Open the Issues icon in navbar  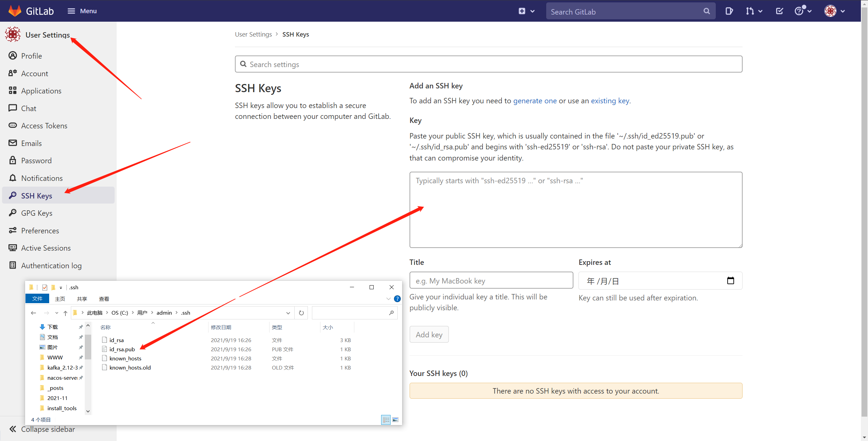pyautogui.click(x=729, y=11)
